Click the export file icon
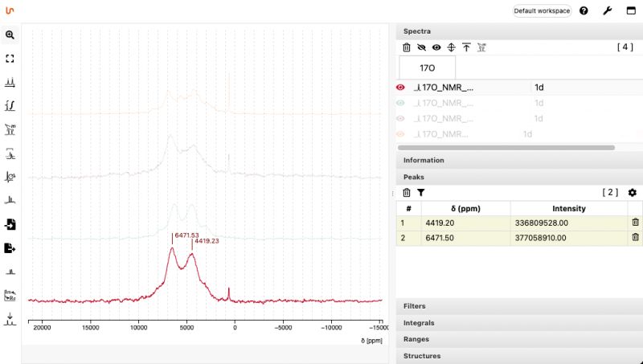Viewport: 643px width, 364px height. (10, 248)
